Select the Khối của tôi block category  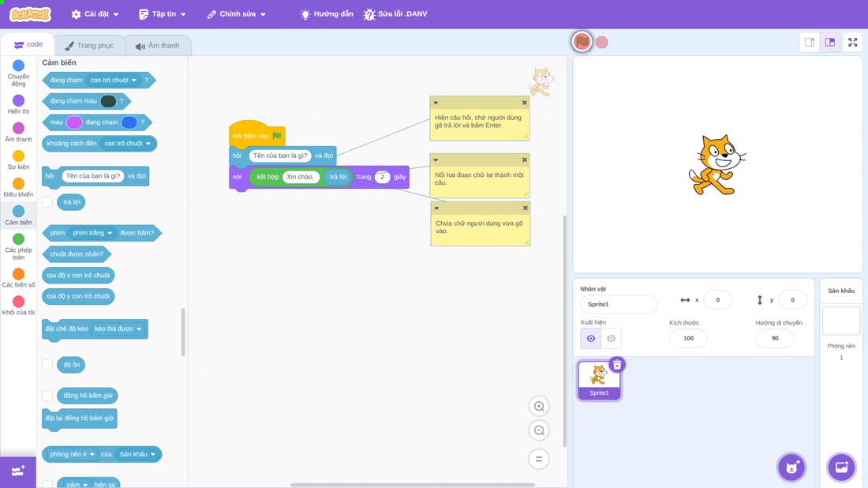18,306
